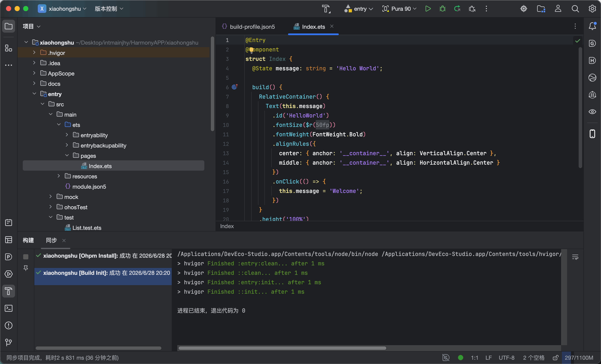Click the project tree vertical scrollbar
The width and height of the screenshot is (601, 364).
pos(212,84)
